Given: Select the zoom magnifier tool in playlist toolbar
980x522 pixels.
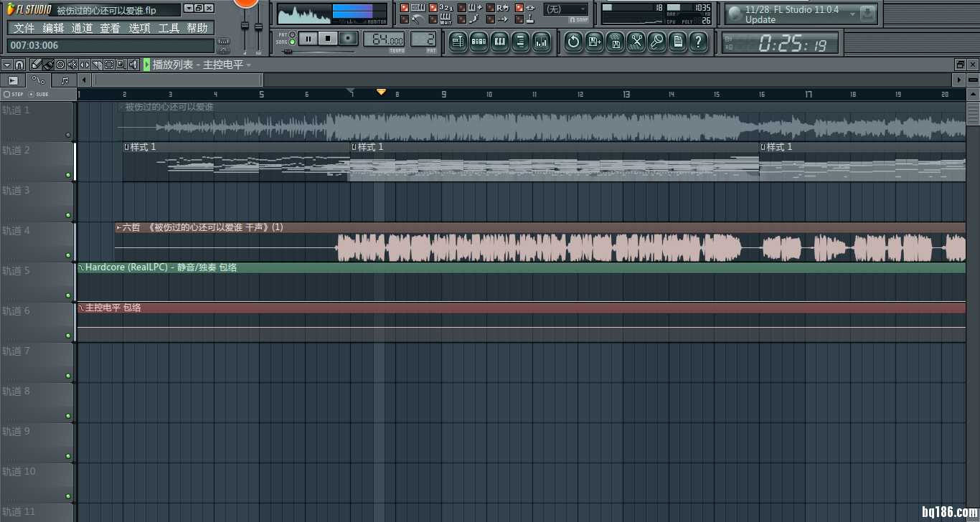Looking at the screenshot, I should [121, 65].
